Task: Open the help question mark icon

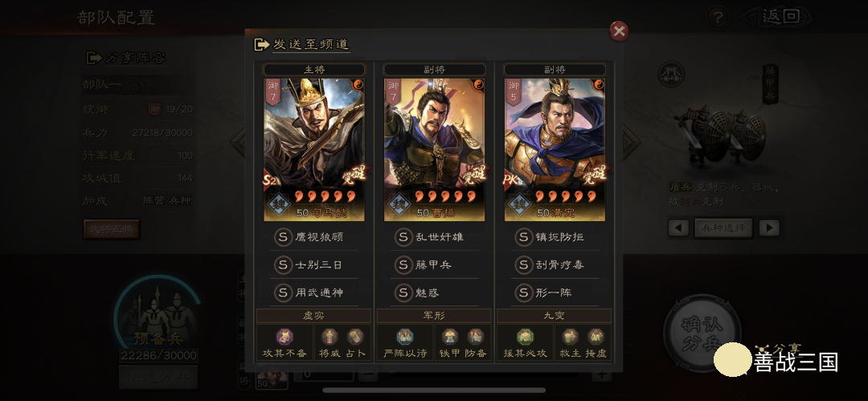Action: (718, 17)
